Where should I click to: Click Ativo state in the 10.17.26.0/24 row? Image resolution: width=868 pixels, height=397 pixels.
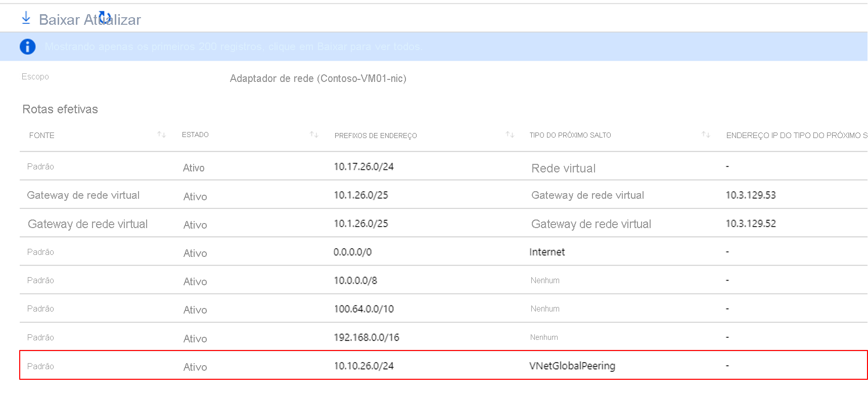click(x=194, y=168)
